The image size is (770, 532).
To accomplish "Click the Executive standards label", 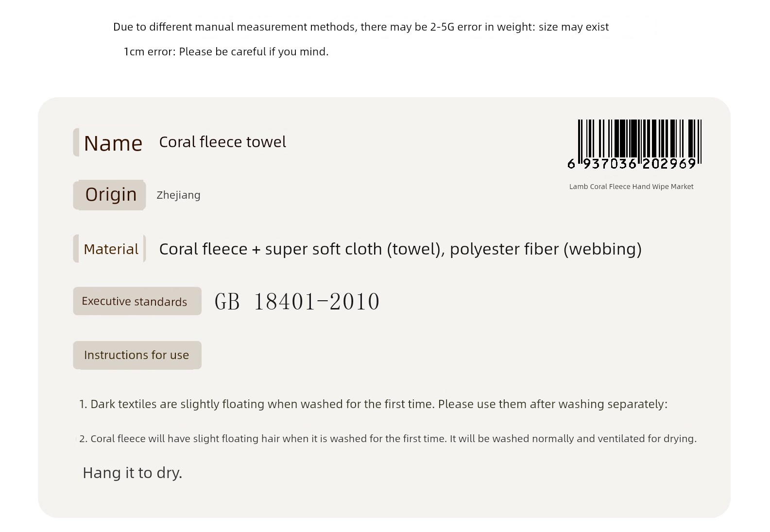I will (x=137, y=301).
